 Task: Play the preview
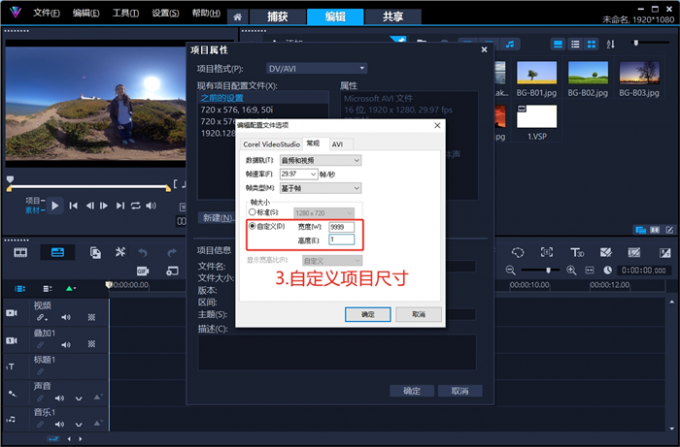pos(55,206)
